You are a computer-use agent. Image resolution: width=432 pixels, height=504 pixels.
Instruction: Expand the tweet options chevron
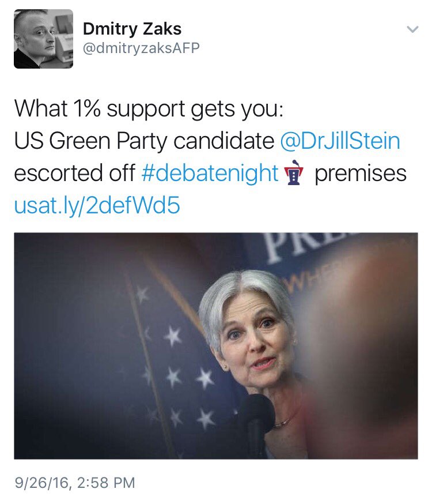pyautogui.click(x=412, y=29)
